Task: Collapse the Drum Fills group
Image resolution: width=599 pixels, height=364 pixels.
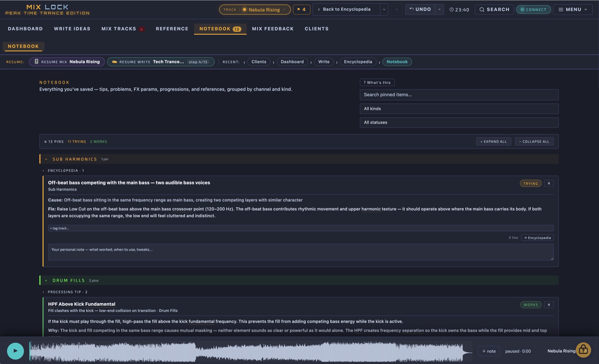Action: tap(299, 281)
